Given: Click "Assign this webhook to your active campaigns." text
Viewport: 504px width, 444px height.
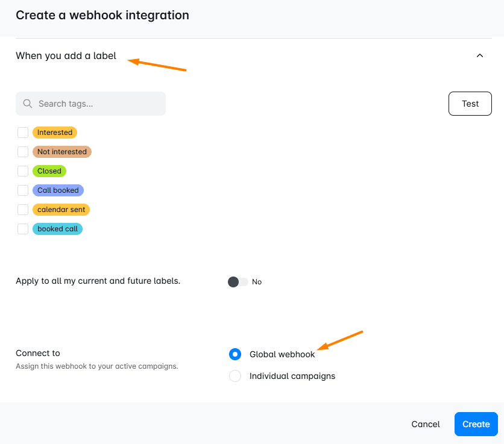Looking at the screenshot, I should tap(97, 366).
